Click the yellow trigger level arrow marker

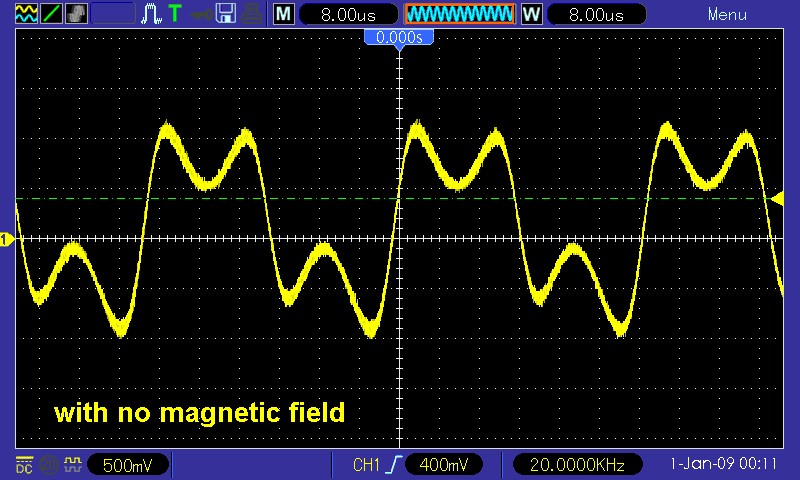(778, 198)
